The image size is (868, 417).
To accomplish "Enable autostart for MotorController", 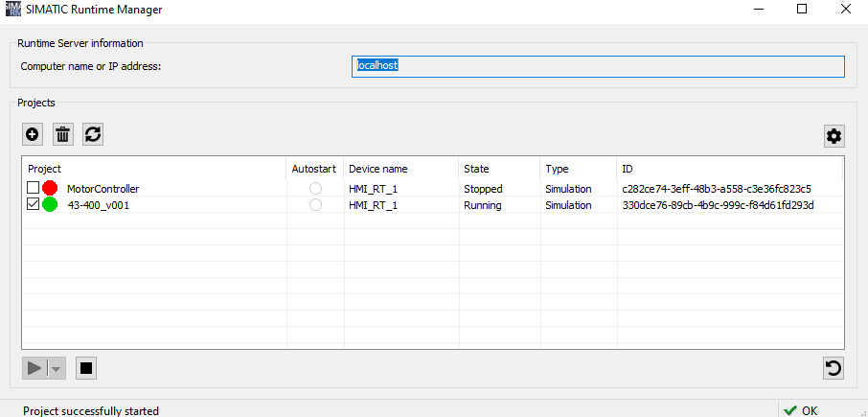I will pyautogui.click(x=315, y=189).
